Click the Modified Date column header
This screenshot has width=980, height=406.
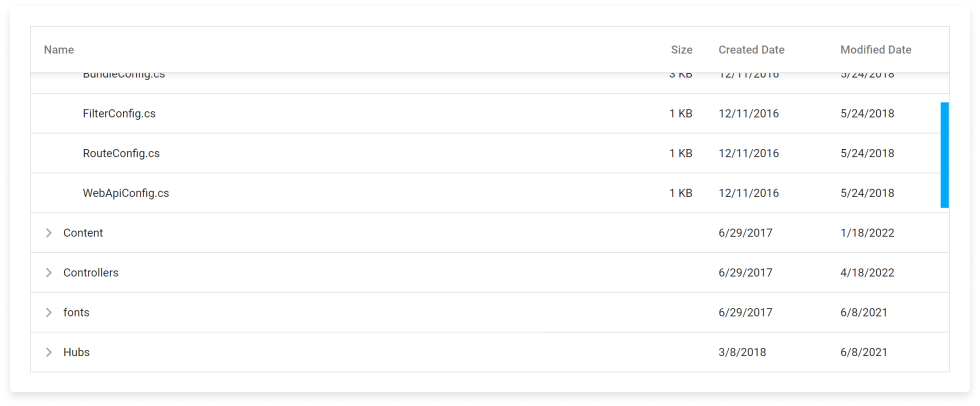[875, 50]
